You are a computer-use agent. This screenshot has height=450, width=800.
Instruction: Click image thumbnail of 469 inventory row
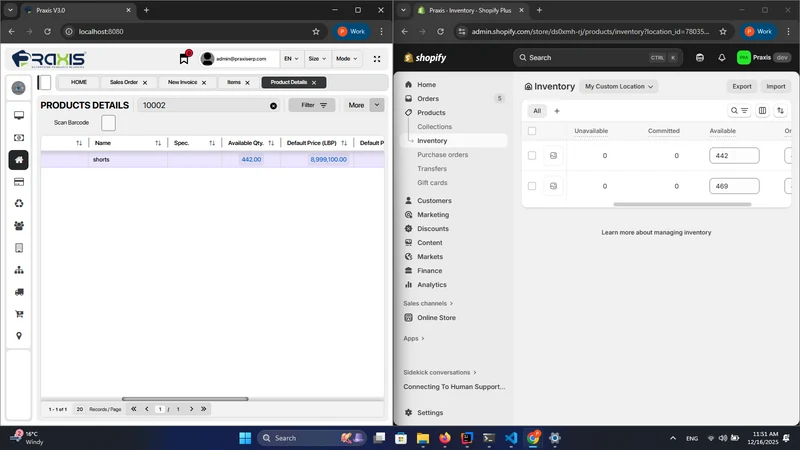(553, 186)
